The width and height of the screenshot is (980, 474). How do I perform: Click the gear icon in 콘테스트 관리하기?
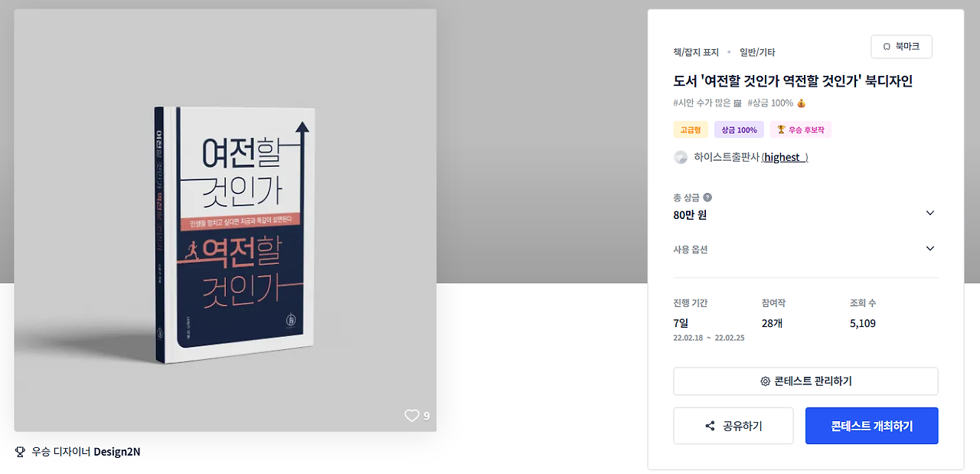(x=765, y=381)
